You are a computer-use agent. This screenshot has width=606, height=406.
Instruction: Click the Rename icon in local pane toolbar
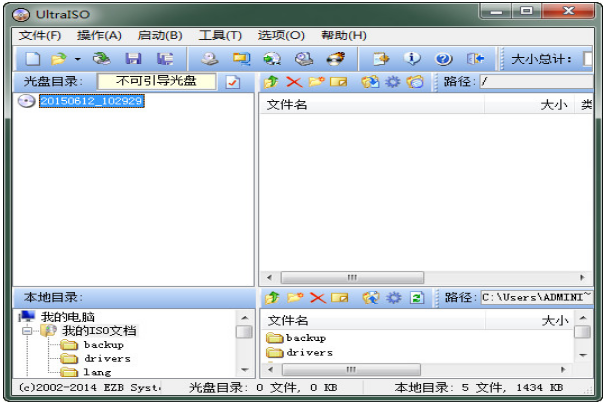point(340,298)
